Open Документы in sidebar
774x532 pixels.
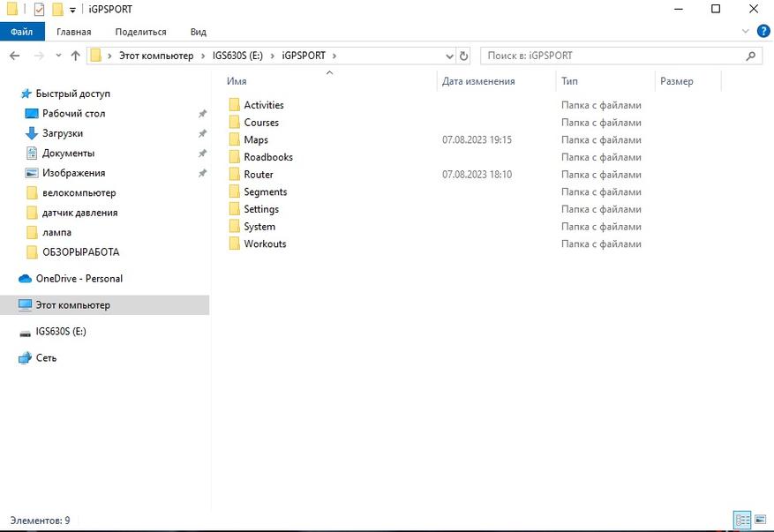tap(68, 153)
